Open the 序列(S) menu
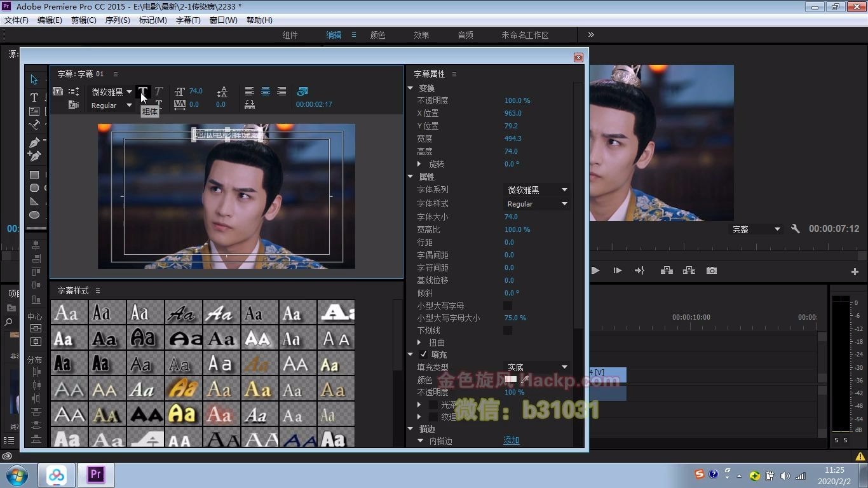Image resolution: width=868 pixels, height=488 pixels. pyautogui.click(x=118, y=20)
